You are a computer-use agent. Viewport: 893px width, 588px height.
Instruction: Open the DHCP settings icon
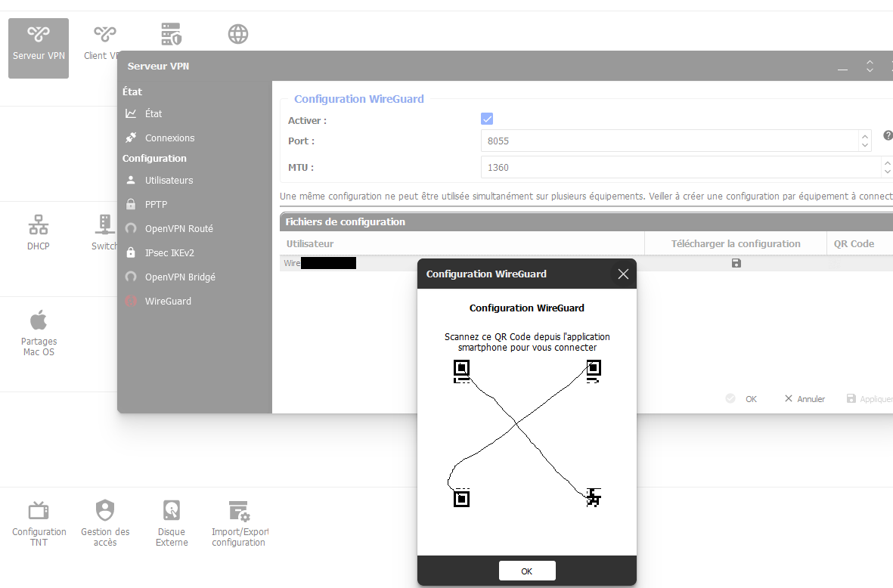(38, 232)
